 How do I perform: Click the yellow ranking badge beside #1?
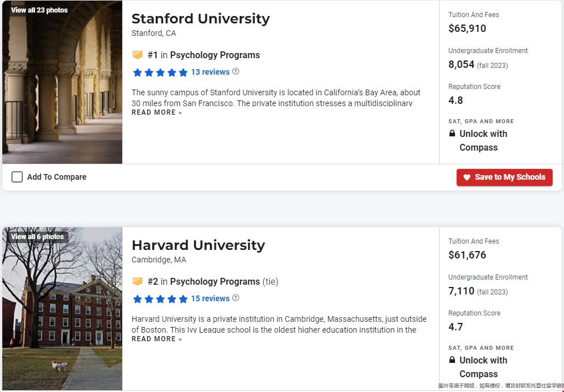tap(138, 55)
